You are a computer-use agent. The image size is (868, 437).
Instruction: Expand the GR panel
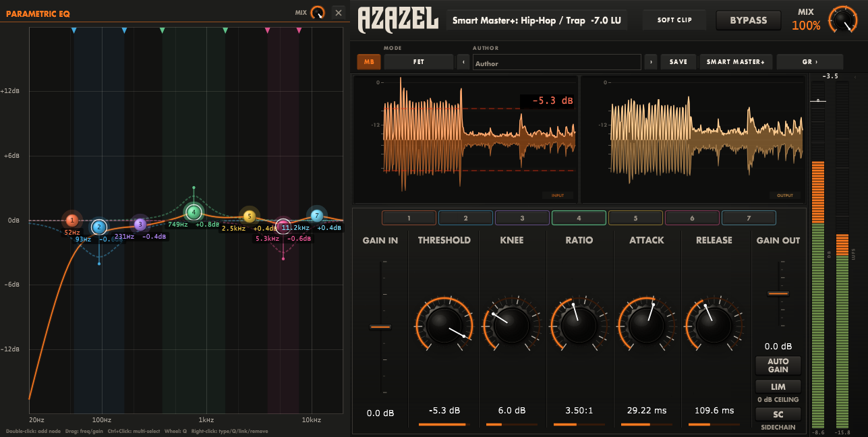coord(809,62)
